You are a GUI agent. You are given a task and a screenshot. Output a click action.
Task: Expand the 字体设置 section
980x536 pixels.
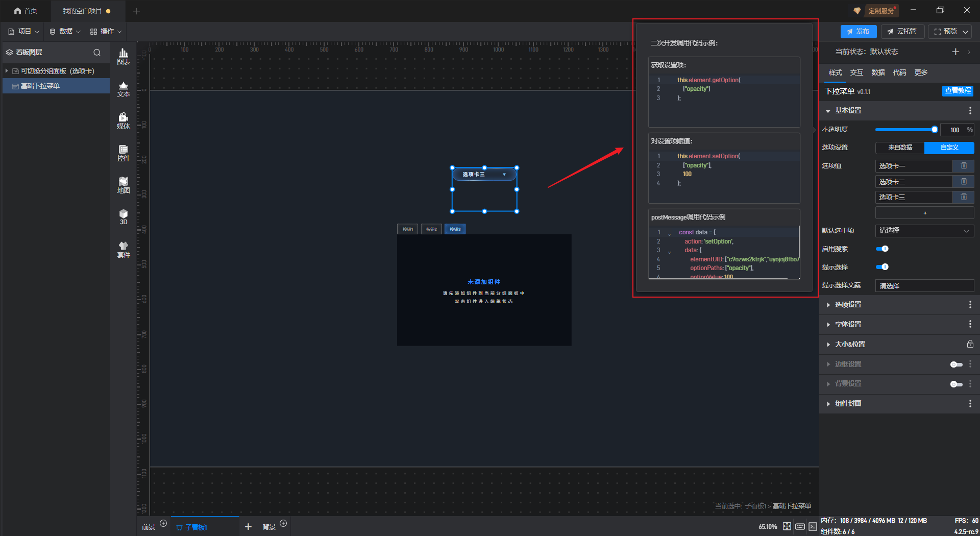(848, 325)
